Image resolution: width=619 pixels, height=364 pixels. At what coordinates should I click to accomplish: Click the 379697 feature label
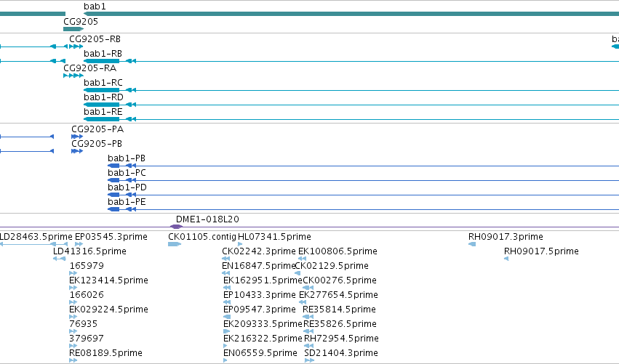pyautogui.click(x=87, y=339)
